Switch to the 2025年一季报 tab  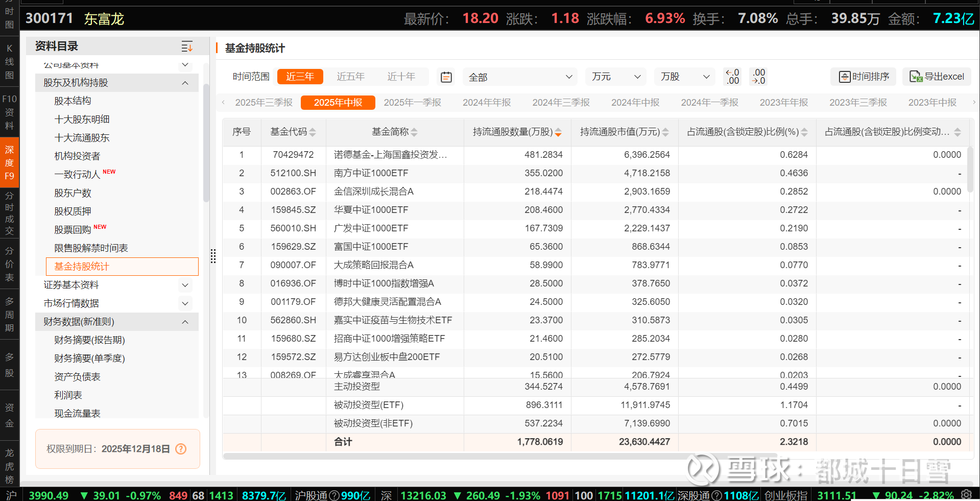point(412,103)
